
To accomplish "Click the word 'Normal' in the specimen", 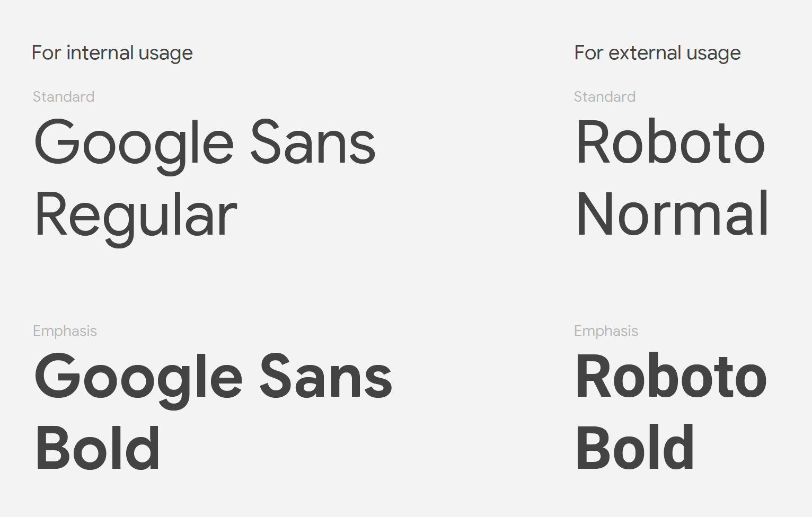I will (672, 213).
